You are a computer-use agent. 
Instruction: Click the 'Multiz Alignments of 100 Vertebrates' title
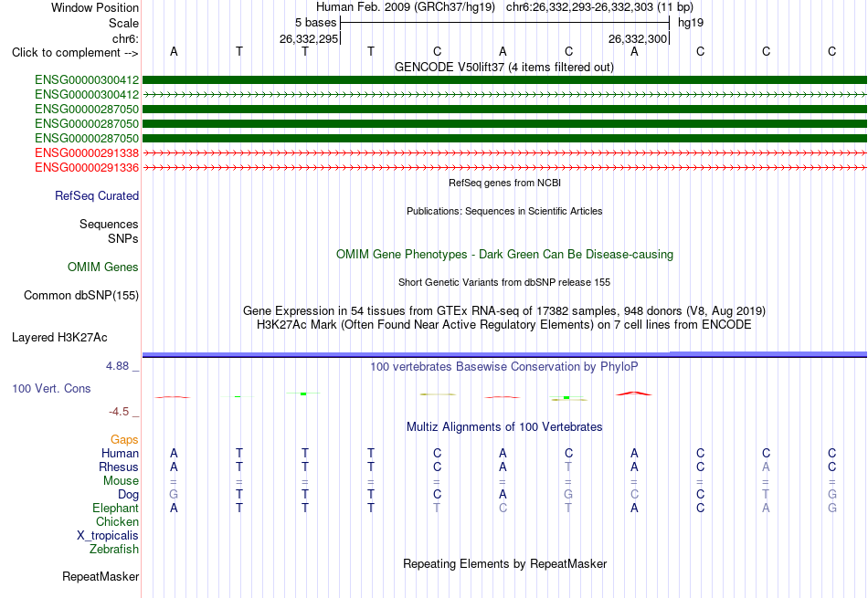[x=504, y=427]
